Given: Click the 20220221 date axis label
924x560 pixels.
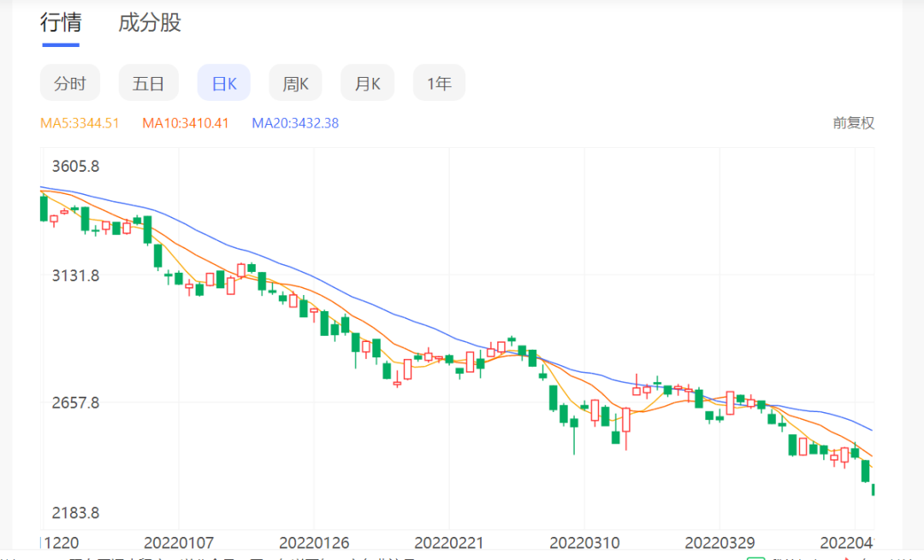Looking at the screenshot, I should 449,542.
